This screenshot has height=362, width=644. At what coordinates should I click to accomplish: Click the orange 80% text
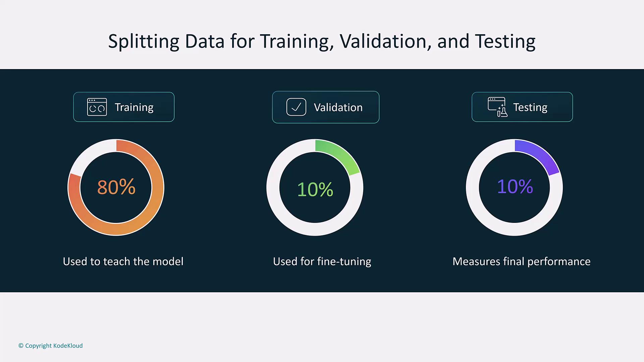tap(116, 187)
